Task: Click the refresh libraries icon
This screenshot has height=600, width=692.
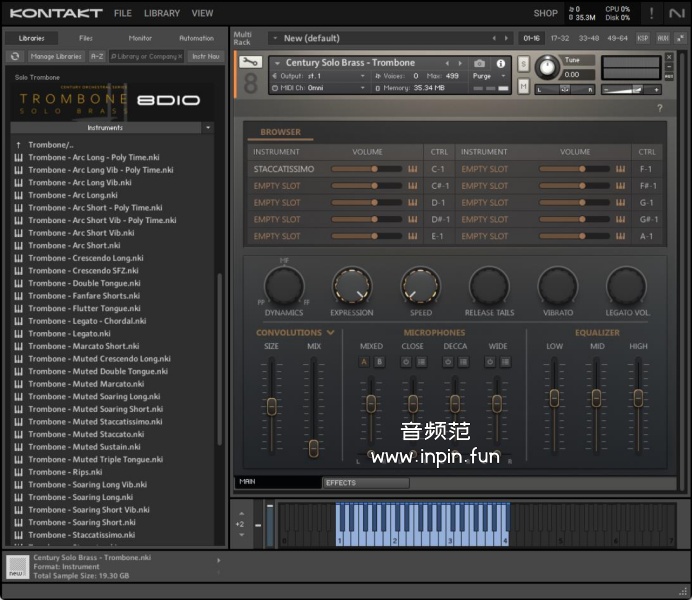Action: point(15,57)
